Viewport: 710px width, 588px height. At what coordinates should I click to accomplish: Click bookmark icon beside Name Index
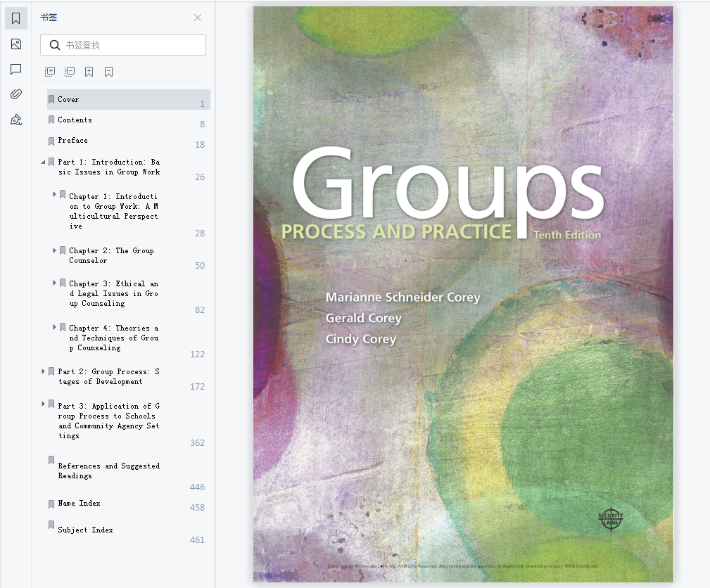(51, 504)
